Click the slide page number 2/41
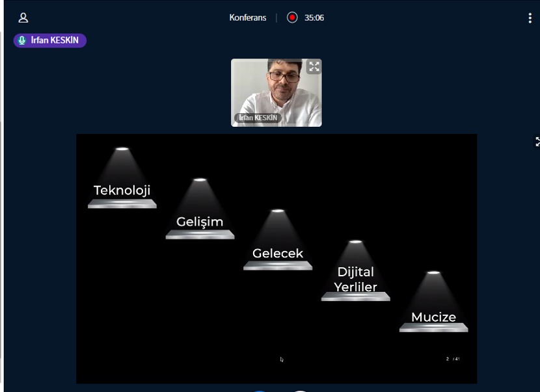540x392 pixels. click(x=453, y=359)
